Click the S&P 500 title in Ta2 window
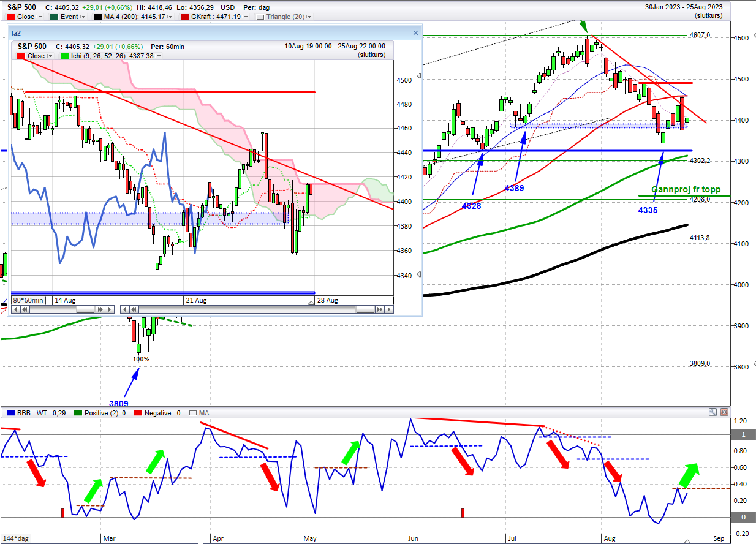The height and width of the screenshot is (544, 756). pos(33,47)
